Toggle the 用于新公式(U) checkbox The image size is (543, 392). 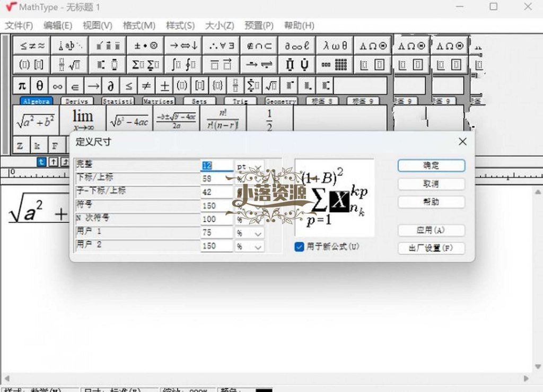point(299,247)
